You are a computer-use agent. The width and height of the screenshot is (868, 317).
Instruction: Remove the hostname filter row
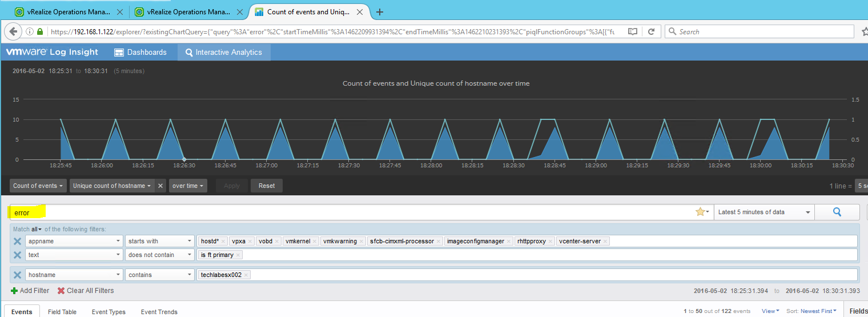[17, 275]
